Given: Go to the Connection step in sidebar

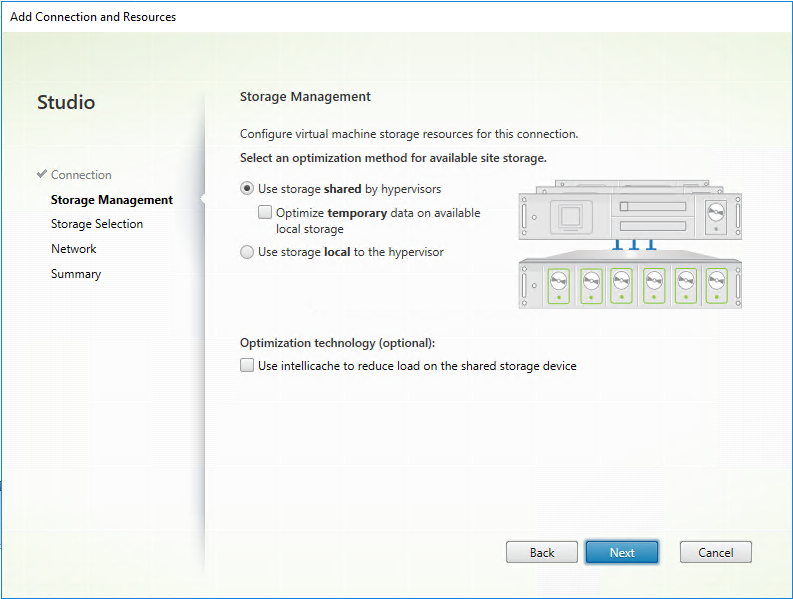Looking at the screenshot, I should tap(81, 175).
